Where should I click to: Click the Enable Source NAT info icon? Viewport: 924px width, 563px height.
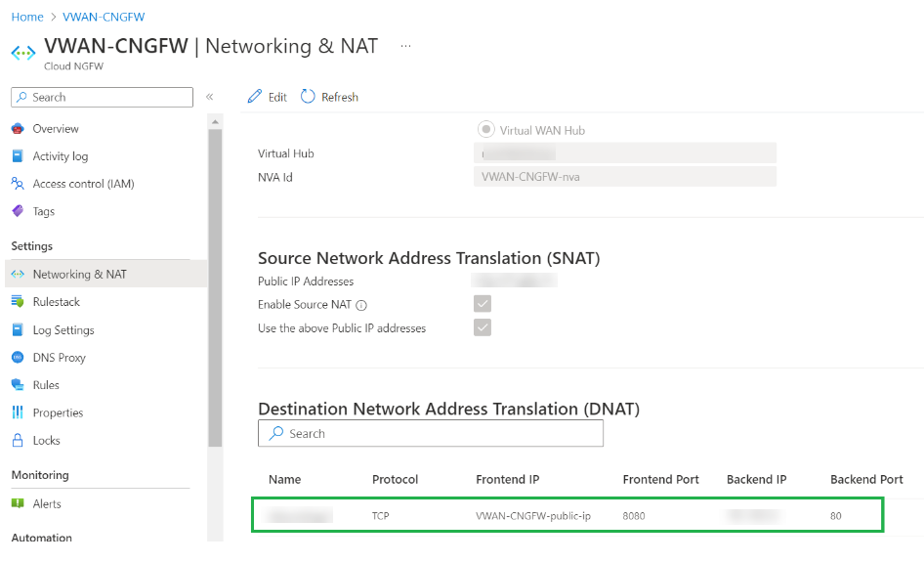click(361, 305)
